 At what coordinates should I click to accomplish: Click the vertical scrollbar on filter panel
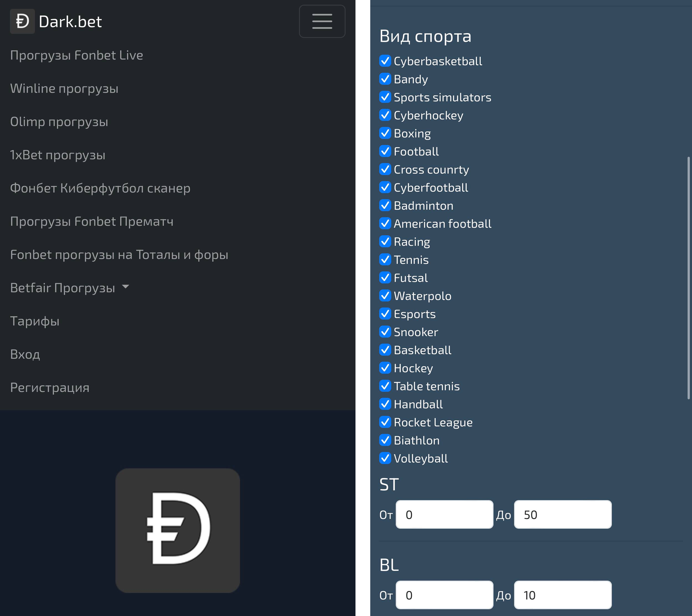click(688, 278)
